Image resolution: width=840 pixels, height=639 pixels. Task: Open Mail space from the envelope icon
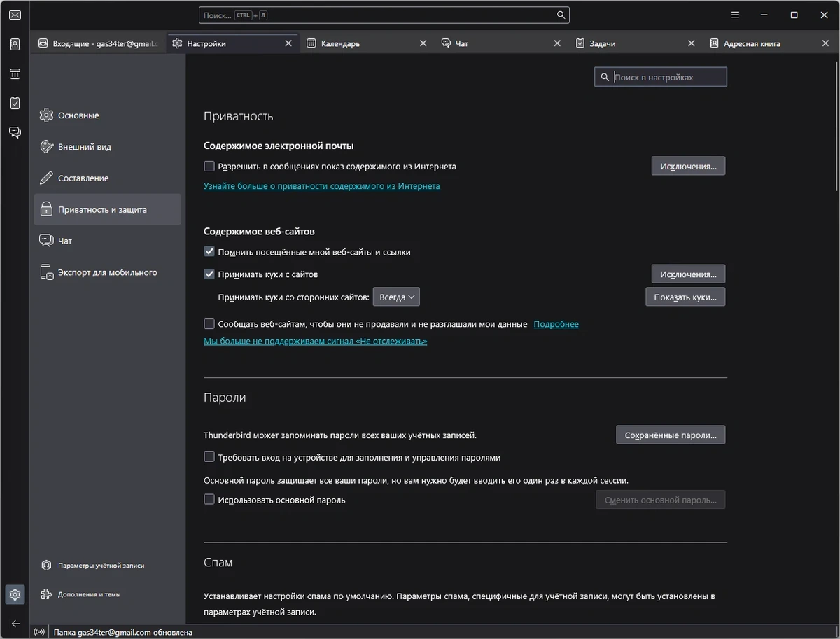(x=15, y=15)
